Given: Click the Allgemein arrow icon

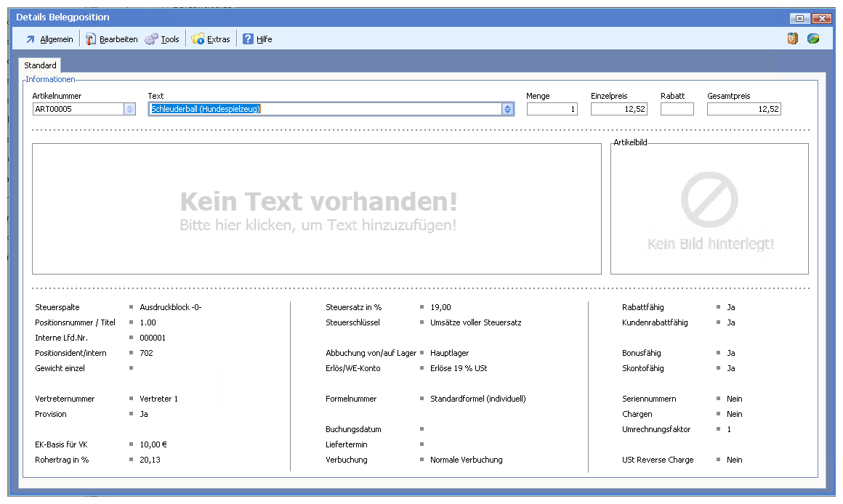Looking at the screenshot, I should pos(31,39).
